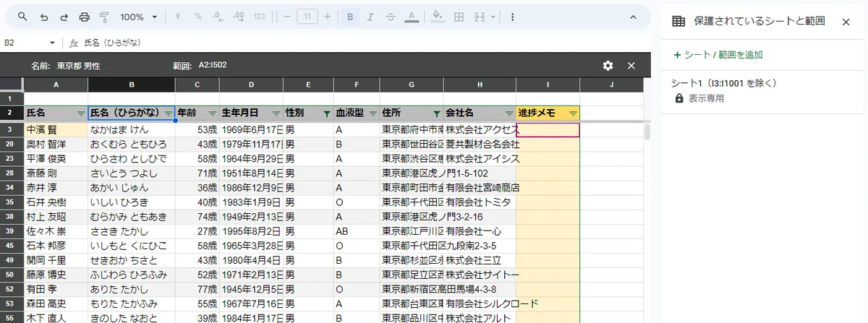Increase decimal places
Viewport: 868px width, 323px height.
click(240, 17)
